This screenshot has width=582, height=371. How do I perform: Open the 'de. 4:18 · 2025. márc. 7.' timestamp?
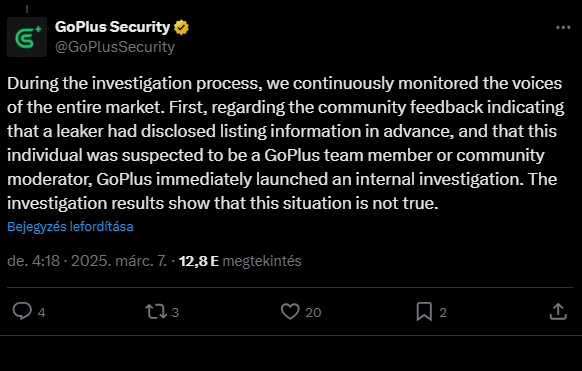click(x=87, y=261)
